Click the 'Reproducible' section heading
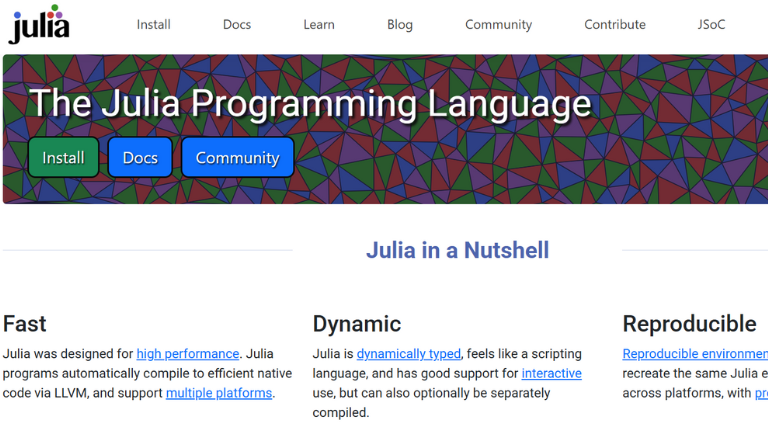This screenshot has width=768, height=448. (689, 324)
